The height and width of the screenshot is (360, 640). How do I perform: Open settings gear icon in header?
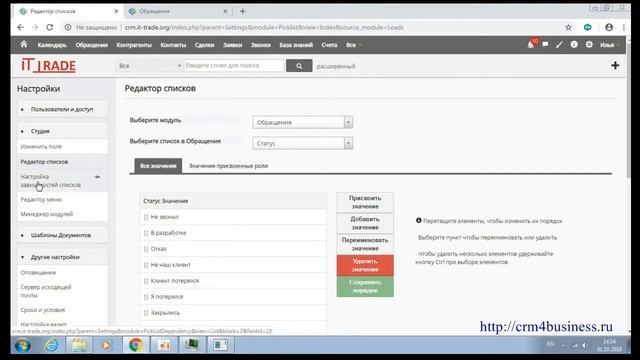tap(589, 44)
